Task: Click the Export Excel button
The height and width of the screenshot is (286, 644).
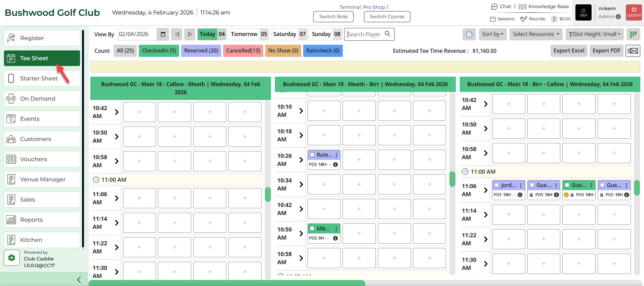Action: (x=569, y=51)
